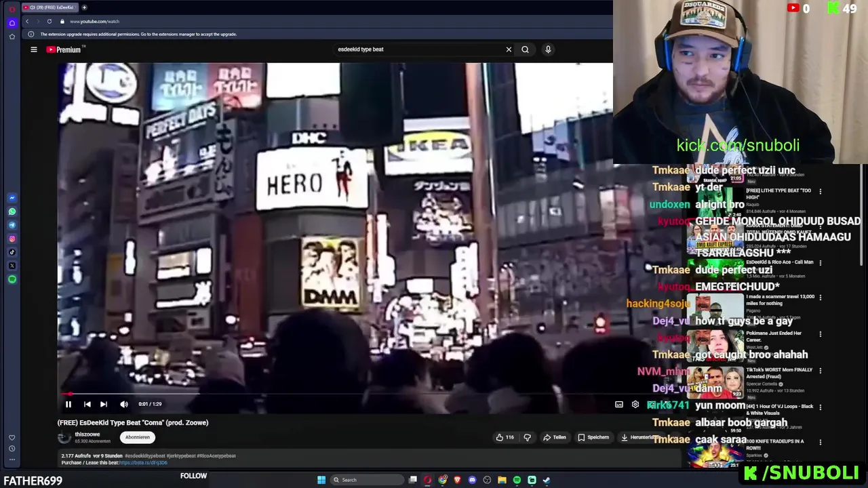Open thiszoowe channel avatar

64,438
